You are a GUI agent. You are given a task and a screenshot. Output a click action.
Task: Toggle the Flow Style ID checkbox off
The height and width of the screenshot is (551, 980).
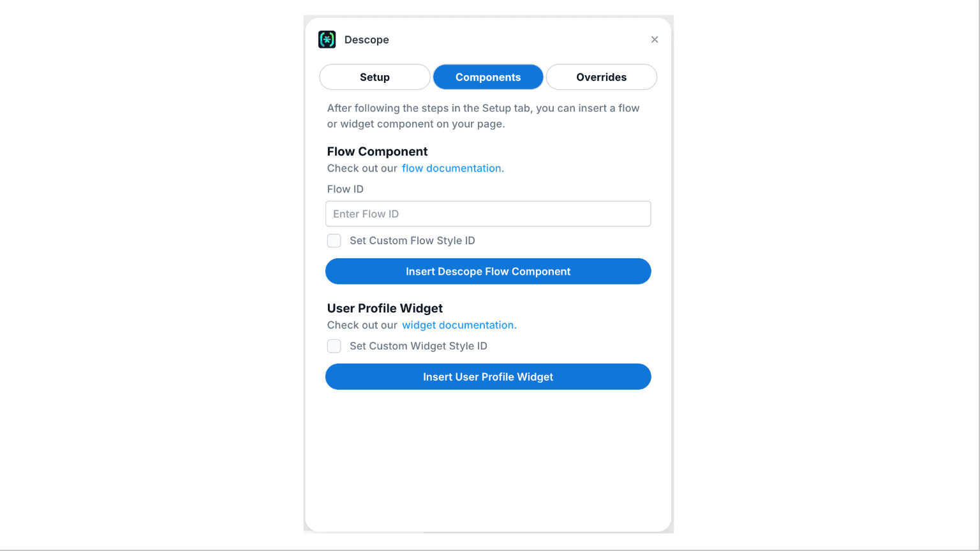coord(334,240)
